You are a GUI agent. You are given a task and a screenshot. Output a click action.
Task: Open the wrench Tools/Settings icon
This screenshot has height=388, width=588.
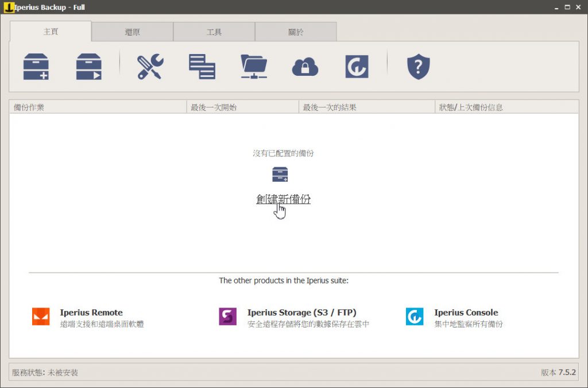coord(149,66)
